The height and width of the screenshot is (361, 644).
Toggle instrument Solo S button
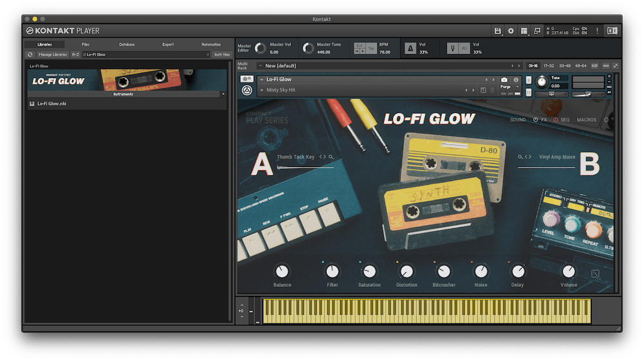pyautogui.click(x=529, y=80)
